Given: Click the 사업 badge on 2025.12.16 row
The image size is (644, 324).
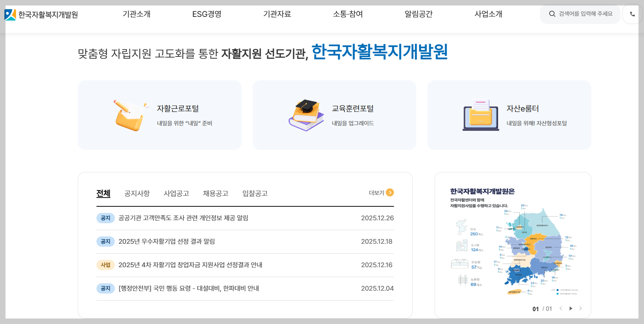Looking at the screenshot, I should pos(106,265).
